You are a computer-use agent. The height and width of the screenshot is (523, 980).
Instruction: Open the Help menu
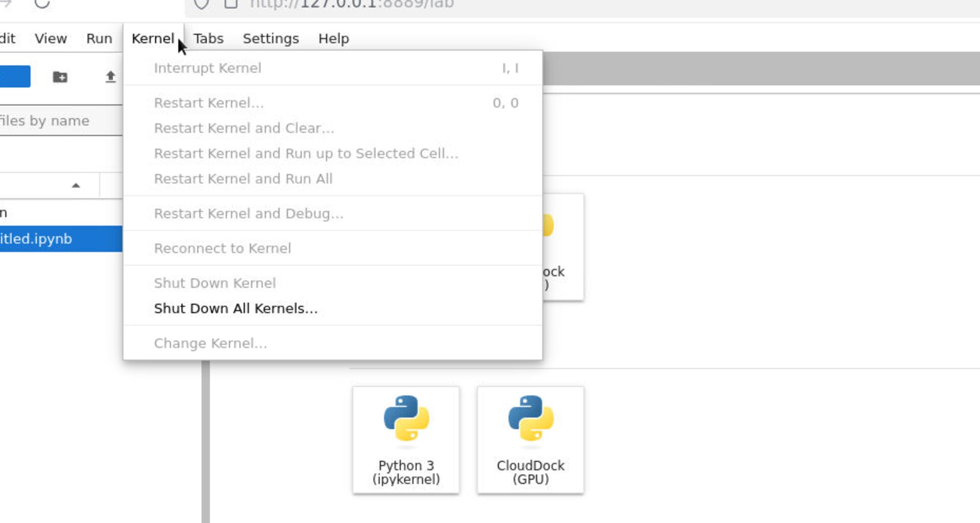(x=334, y=38)
